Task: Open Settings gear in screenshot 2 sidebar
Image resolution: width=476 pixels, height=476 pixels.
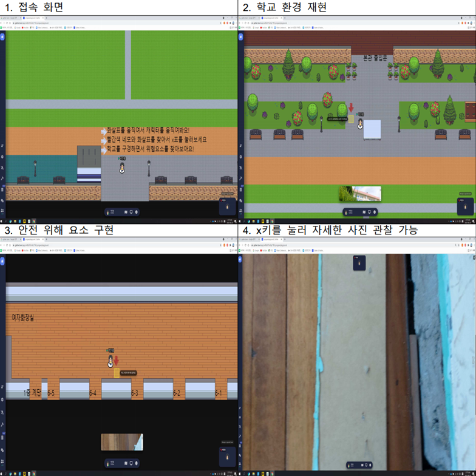Action: point(240,157)
